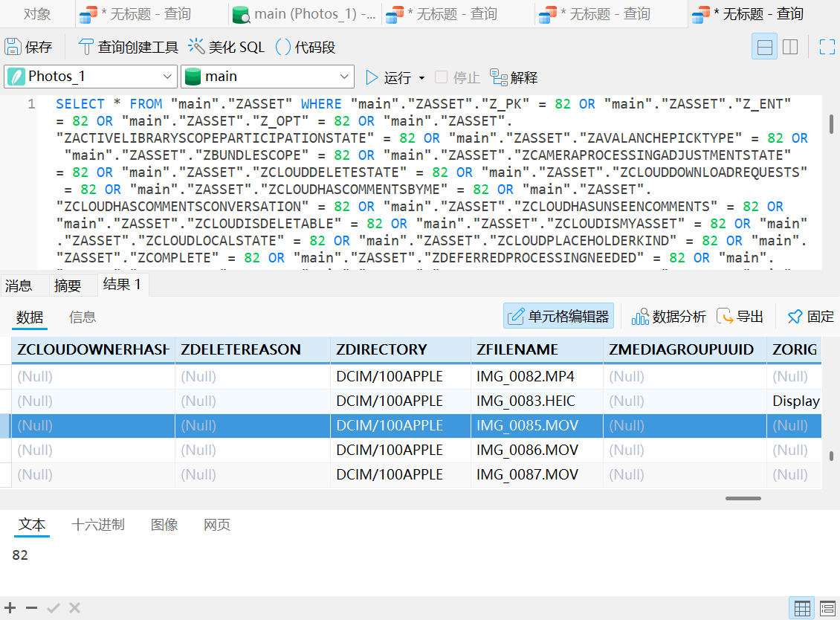
Task: Select the IMG_0083.HEIC cell
Action: pyautogui.click(x=537, y=401)
